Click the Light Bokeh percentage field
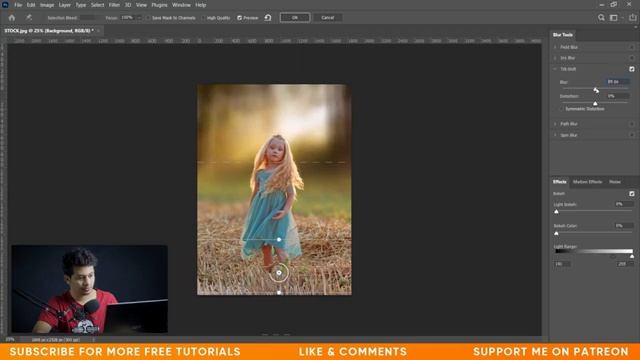Image resolution: width=640 pixels, height=360 pixels. point(624,204)
